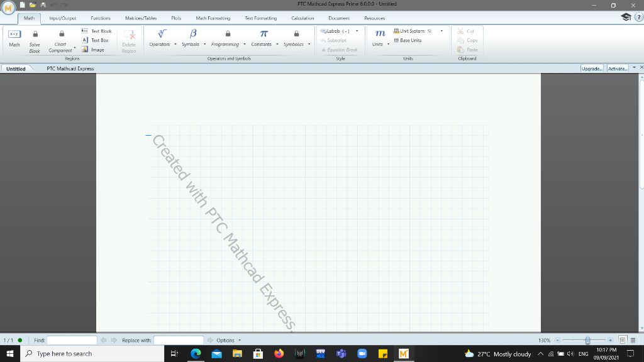Insert an Image region

click(93, 50)
